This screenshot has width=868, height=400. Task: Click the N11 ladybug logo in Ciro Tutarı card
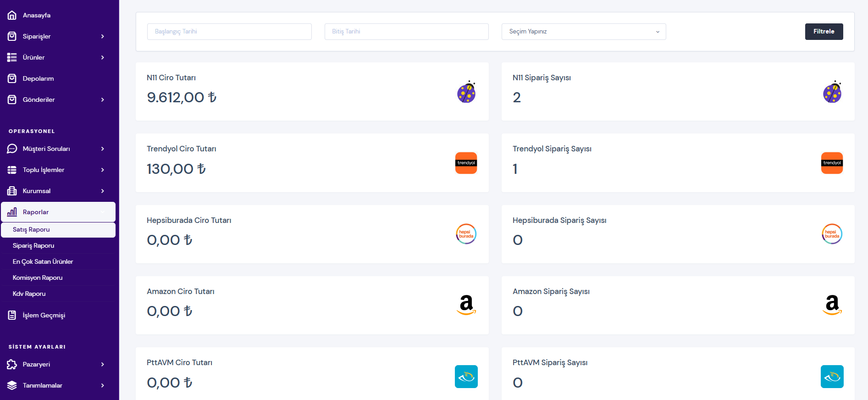click(x=466, y=92)
